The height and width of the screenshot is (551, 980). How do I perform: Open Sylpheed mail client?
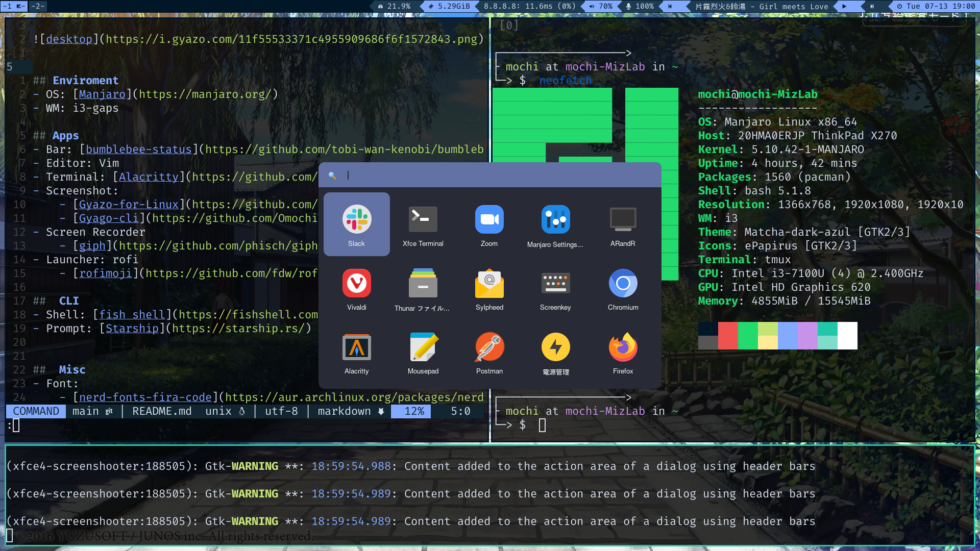[x=489, y=288]
